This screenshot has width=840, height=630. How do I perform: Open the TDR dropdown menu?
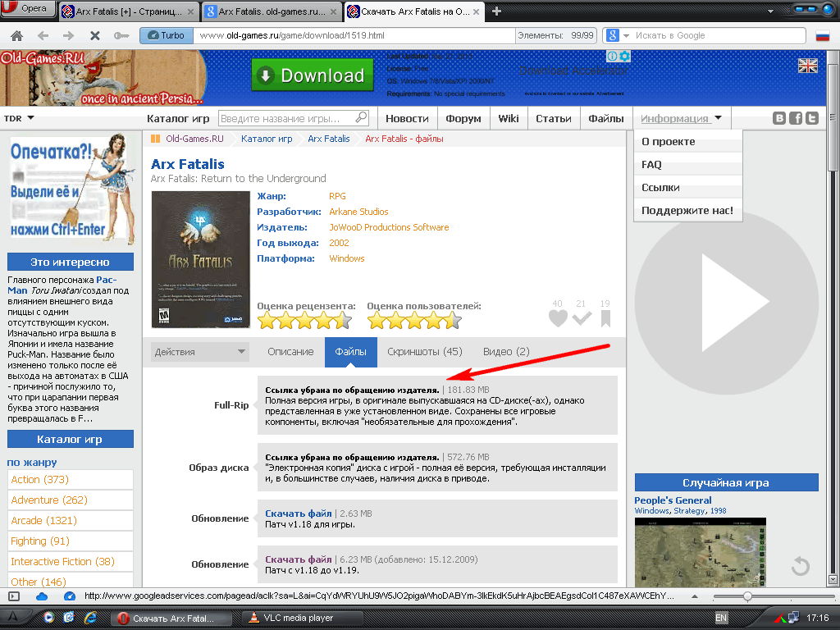(19, 118)
